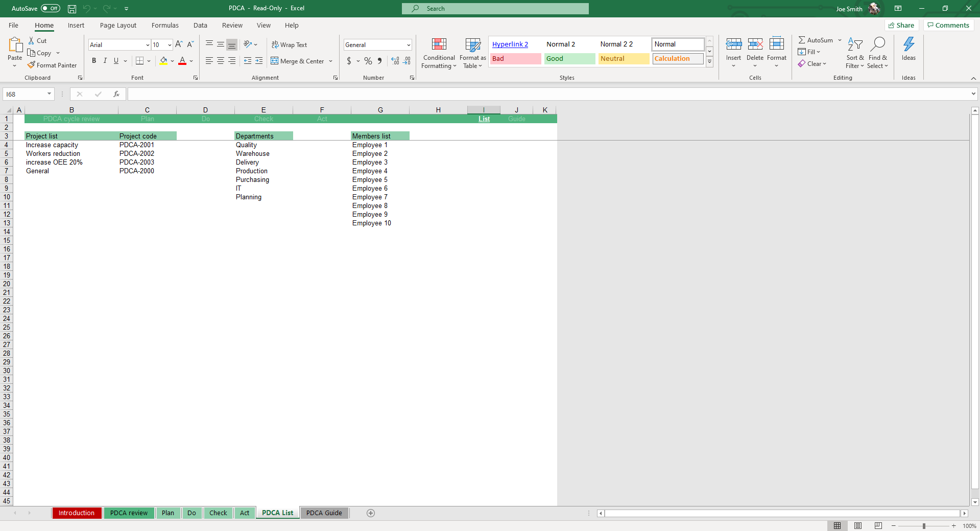Open Conditional Formatting menu

coord(439,53)
